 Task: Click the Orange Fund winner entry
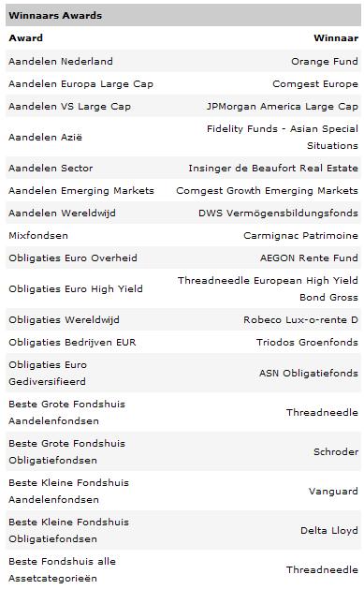click(x=325, y=61)
